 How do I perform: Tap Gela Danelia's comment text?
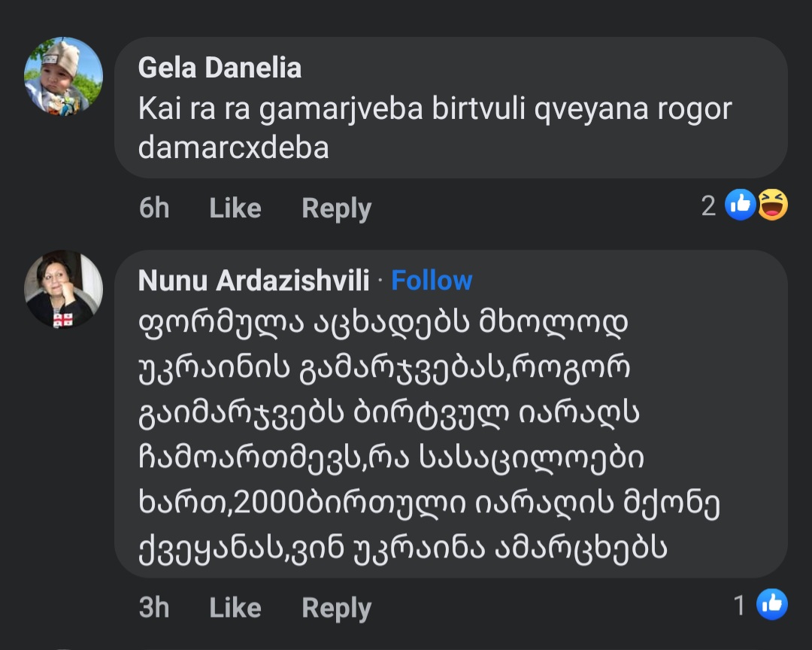click(x=434, y=128)
